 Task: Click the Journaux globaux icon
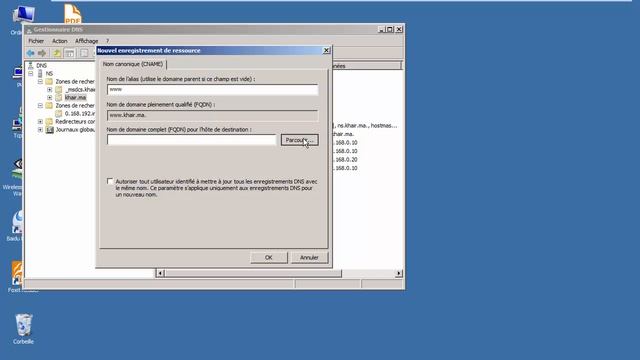(49, 130)
